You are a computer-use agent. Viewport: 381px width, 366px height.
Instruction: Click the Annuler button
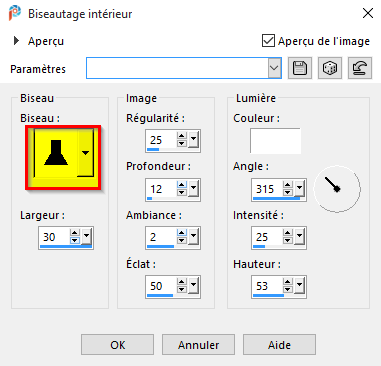(x=198, y=345)
